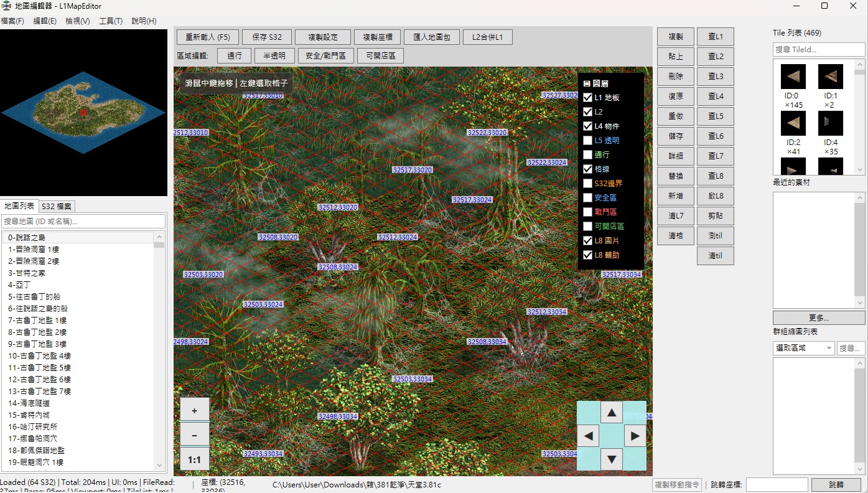868x493 pixels.
Task: Focus the 搜尋 TileId search field
Action: coord(819,49)
